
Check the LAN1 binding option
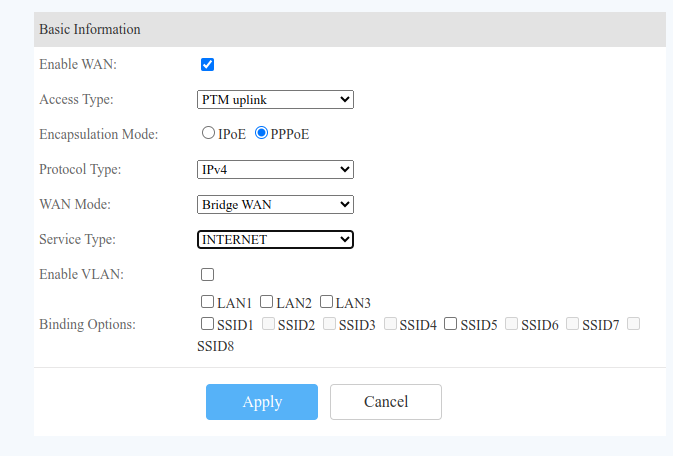[x=207, y=302]
